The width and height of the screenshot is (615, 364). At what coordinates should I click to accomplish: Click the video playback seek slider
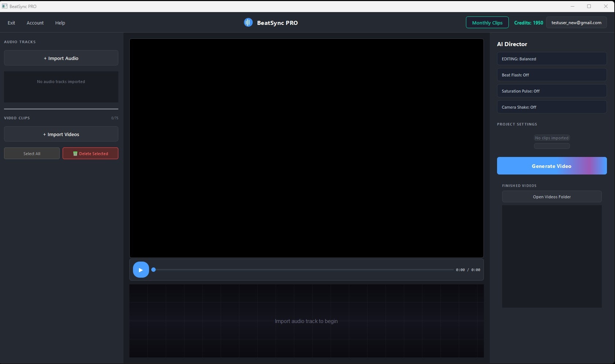coord(303,270)
